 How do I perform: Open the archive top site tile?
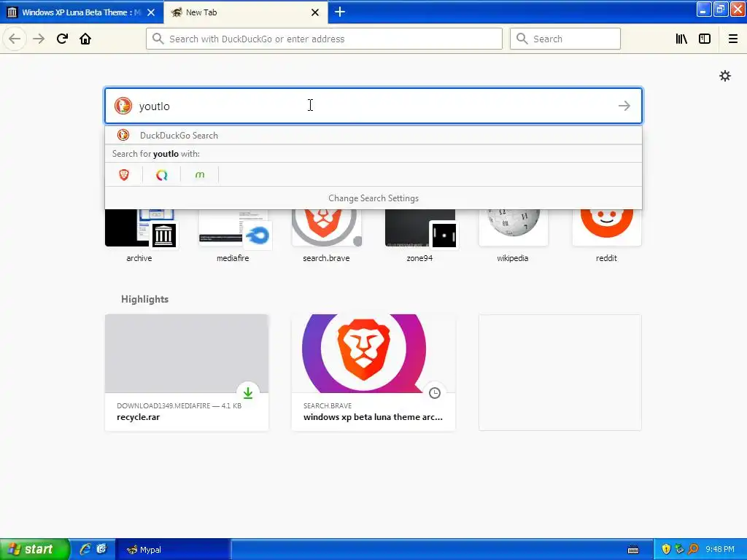139,236
